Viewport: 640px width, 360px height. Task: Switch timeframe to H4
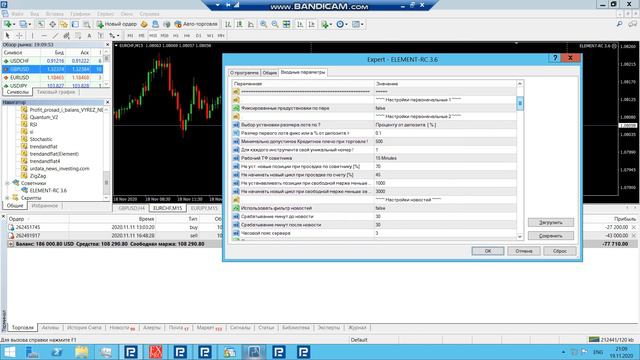187,36
